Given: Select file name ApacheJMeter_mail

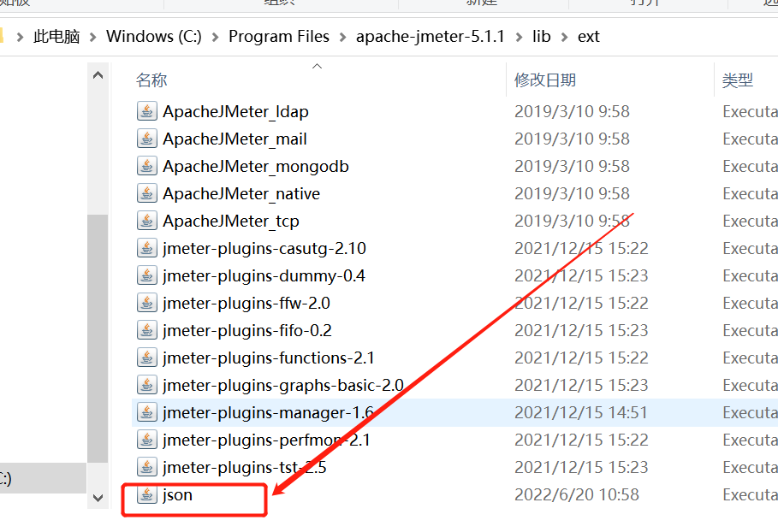Looking at the screenshot, I should (x=235, y=139).
